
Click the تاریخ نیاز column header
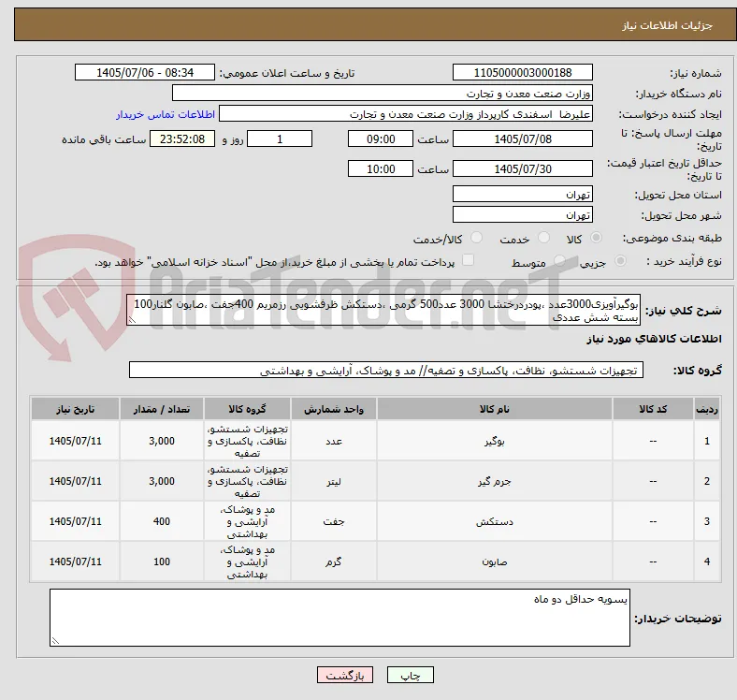pos(75,409)
